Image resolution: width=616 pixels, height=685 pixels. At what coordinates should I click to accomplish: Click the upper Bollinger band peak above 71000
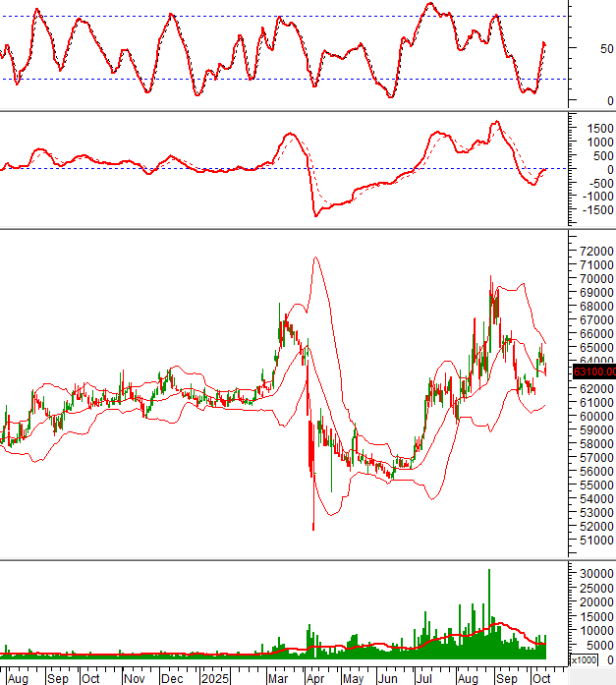[315, 258]
